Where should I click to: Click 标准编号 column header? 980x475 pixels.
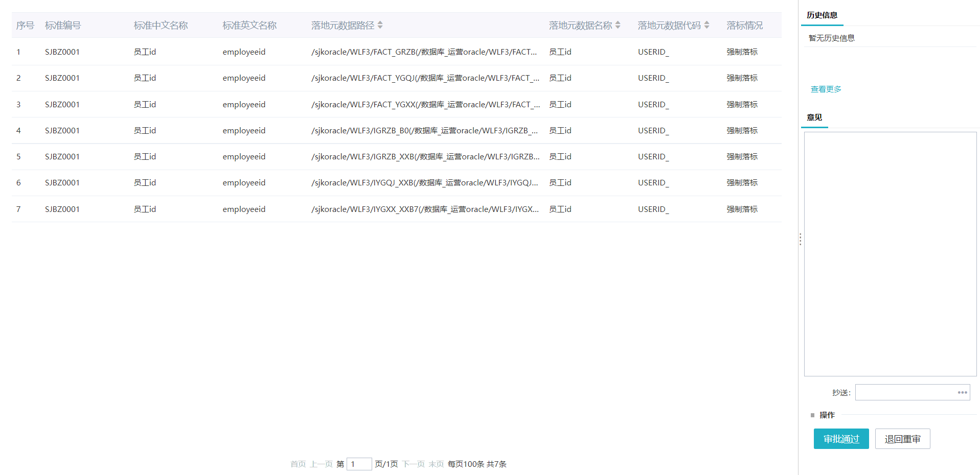point(63,26)
